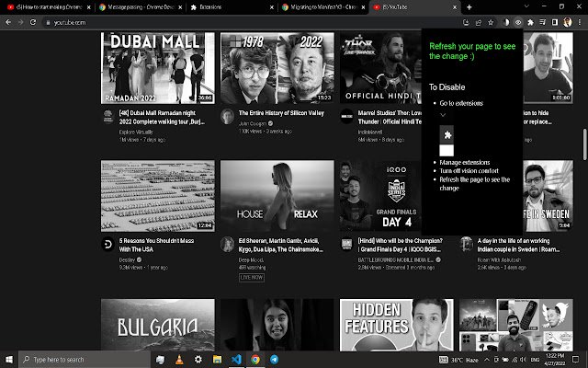588x368 pixels.
Task: Open the Destiny channel avatar
Action: point(108,244)
